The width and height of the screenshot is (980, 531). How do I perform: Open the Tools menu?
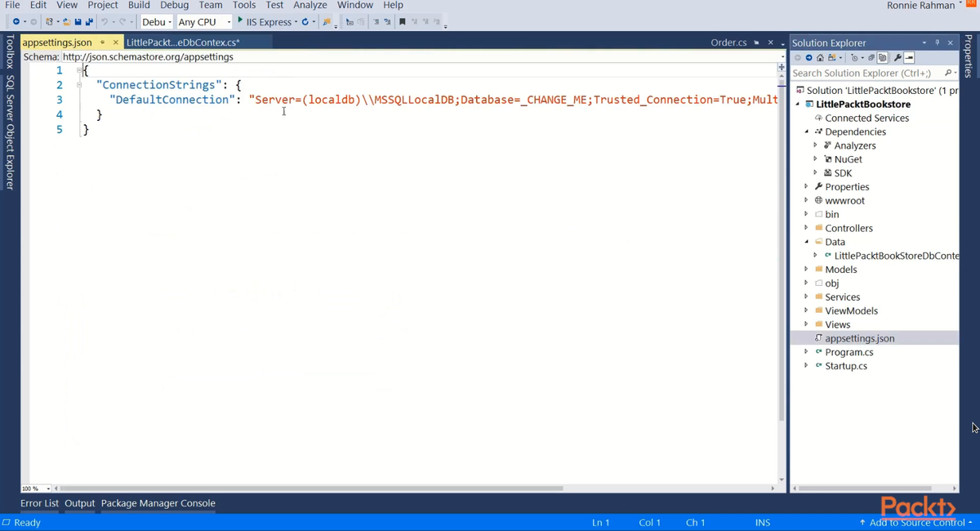244,5
